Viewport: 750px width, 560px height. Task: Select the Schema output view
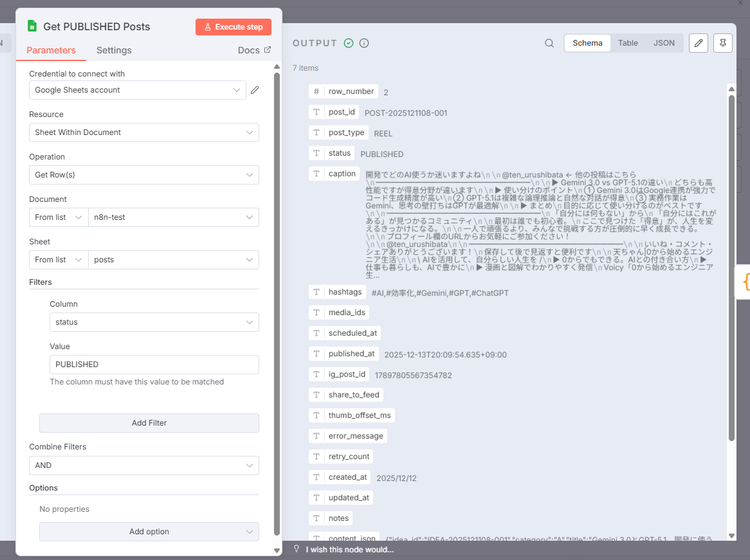click(587, 43)
